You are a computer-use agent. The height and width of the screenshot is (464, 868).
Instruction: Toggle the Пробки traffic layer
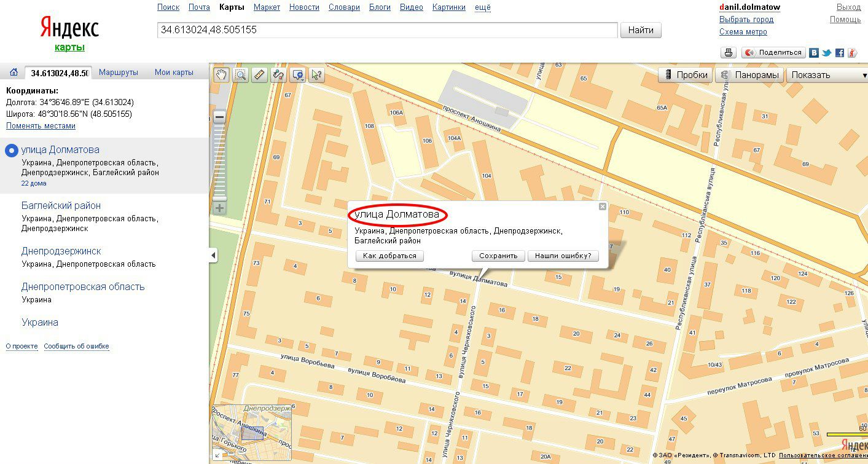[x=686, y=75]
